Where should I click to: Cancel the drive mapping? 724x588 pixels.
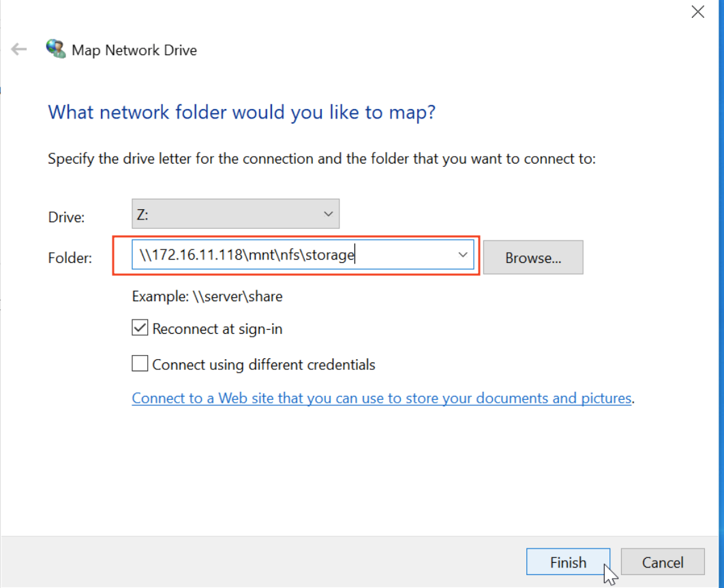click(662, 562)
